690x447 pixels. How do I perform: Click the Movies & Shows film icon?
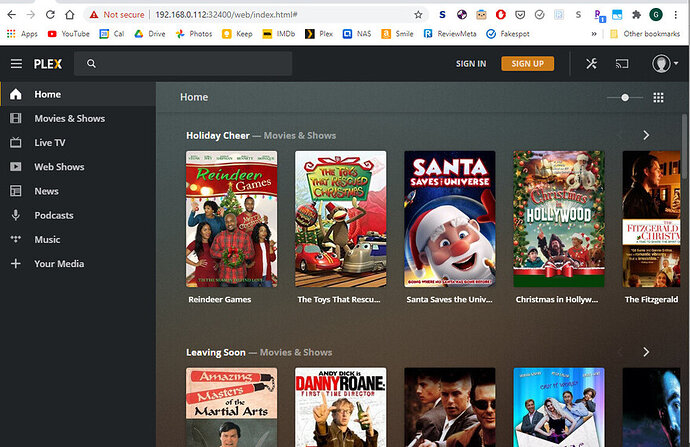16,118
